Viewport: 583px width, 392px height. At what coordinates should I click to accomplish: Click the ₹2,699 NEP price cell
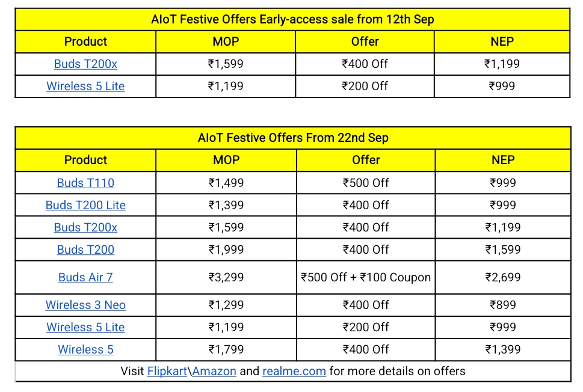pyautogui.click(x=502, y=277)
